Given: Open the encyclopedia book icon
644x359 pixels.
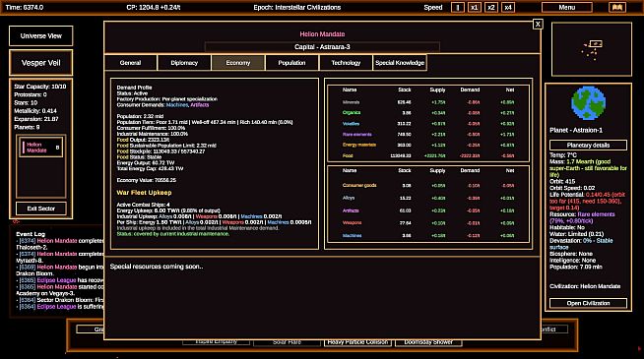Looking at the screenshot, I should tap(617, 8).
